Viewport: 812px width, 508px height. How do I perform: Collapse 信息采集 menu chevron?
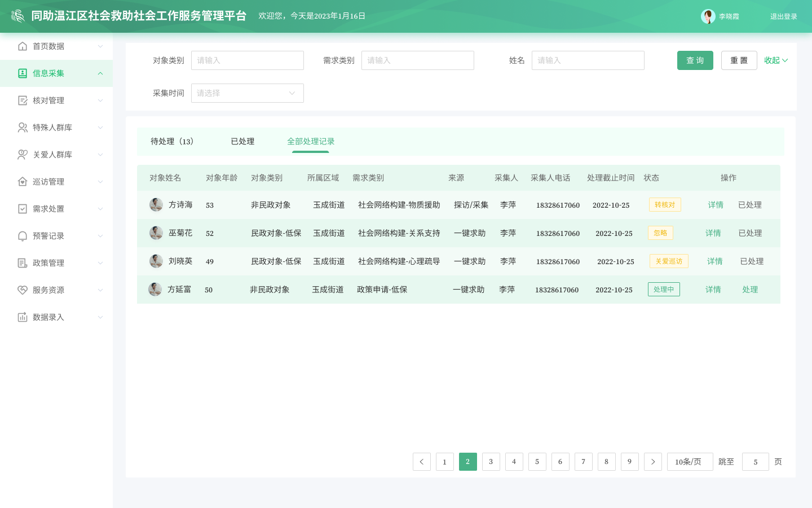pos(100,73)
